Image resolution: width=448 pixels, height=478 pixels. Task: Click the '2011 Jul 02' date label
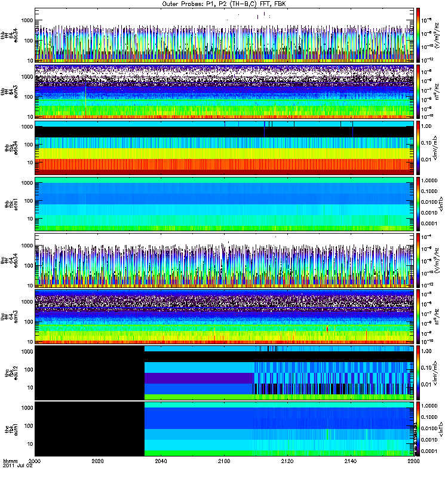[18, 465]
